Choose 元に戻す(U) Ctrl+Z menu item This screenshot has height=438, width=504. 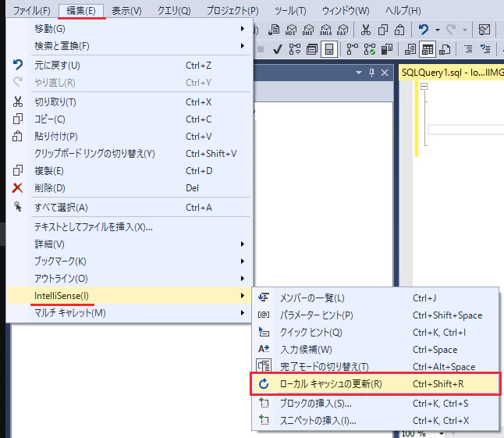tap(129, 66)
